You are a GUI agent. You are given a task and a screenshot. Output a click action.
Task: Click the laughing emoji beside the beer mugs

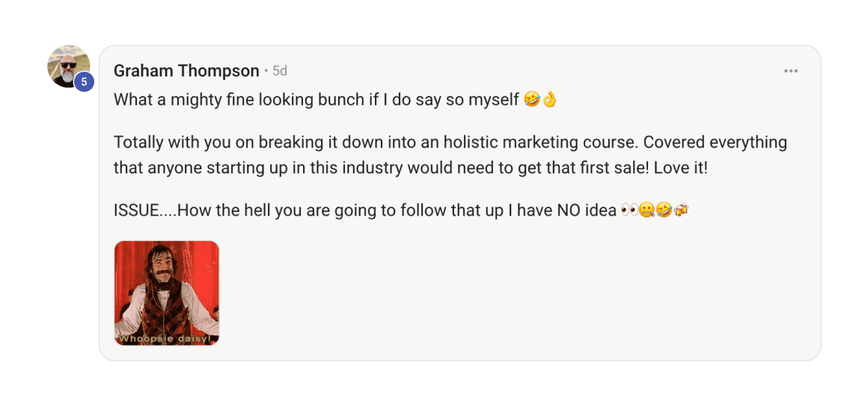[664, 211]
